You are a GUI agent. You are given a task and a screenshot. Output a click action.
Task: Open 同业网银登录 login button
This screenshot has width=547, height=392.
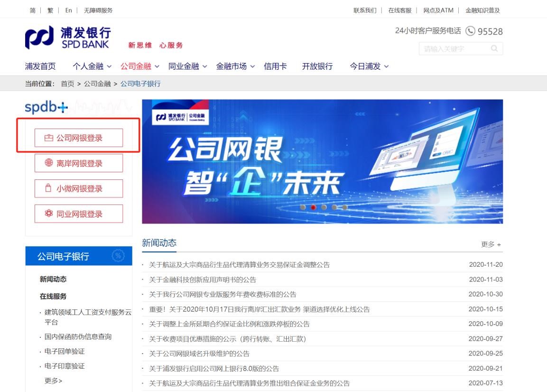(79, 214)
